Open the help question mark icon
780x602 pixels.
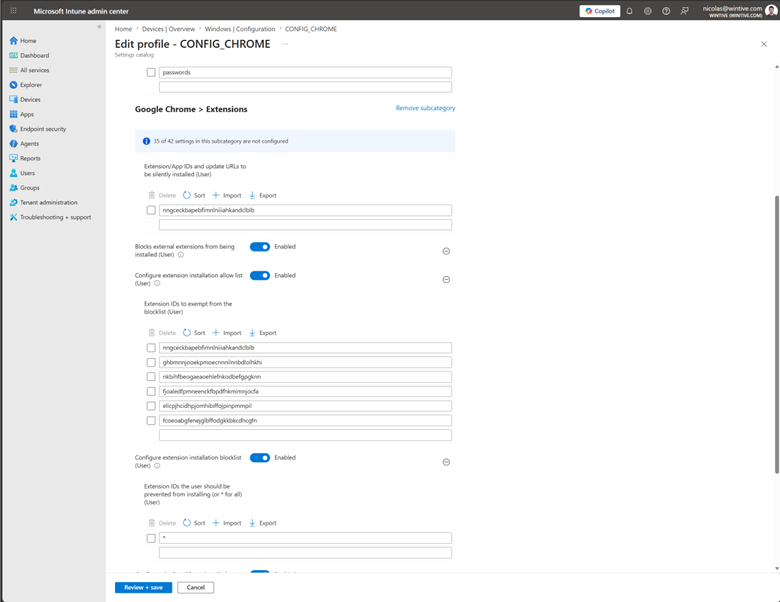666,11
